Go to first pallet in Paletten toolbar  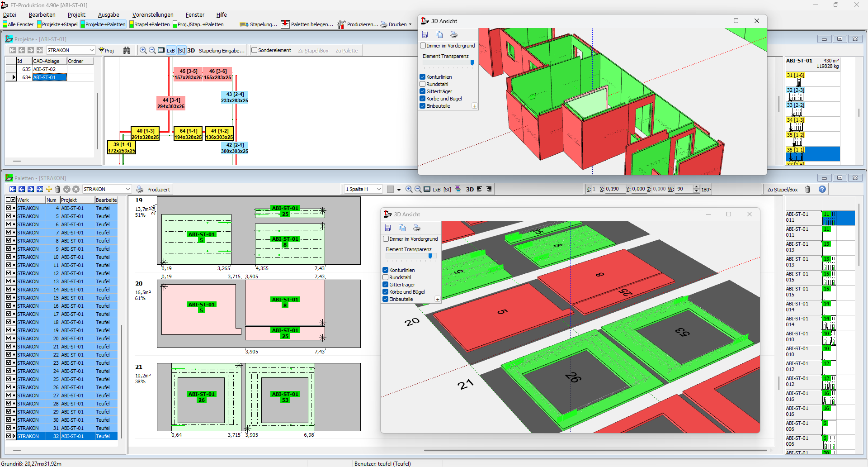pos(13,189)
